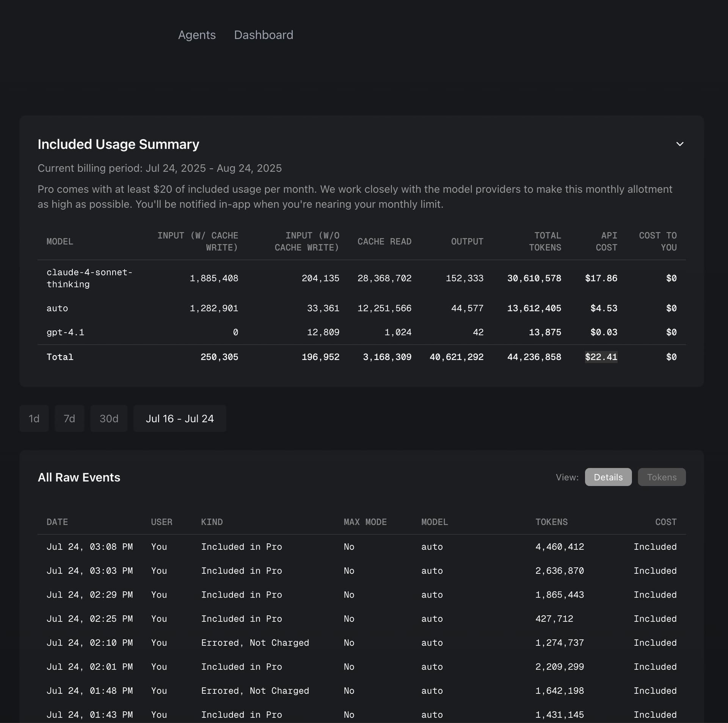Select the Jul 24, 01:48 PM errored event
Image resolution: width=728 pixels, height=723 pixels.
point(255,691)
